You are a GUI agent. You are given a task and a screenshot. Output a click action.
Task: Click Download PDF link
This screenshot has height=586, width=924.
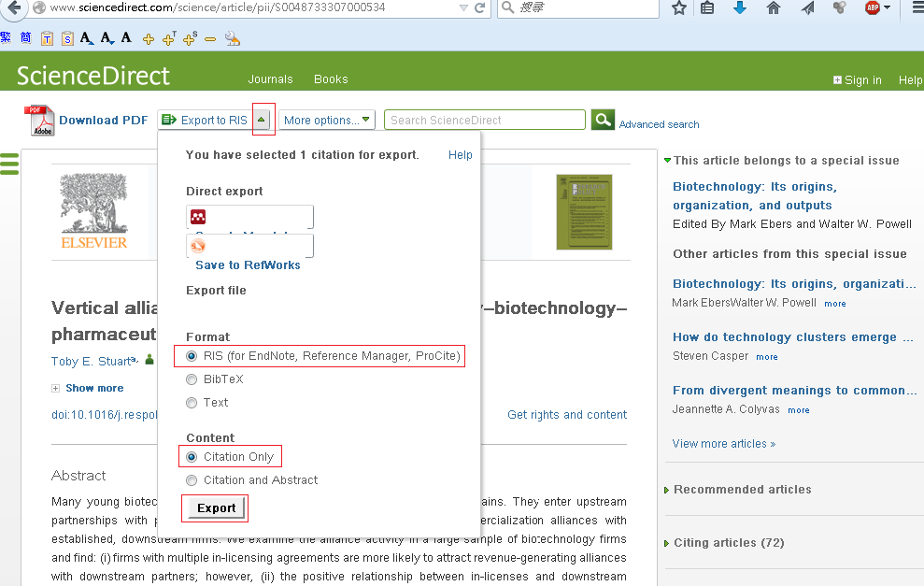tap(103, 121)
